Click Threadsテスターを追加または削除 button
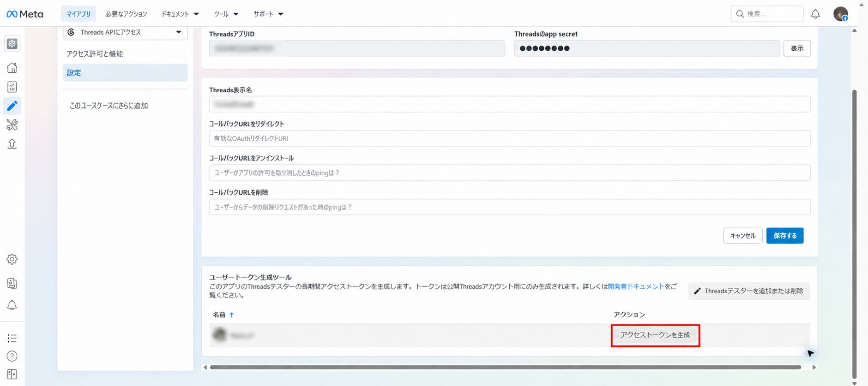The height and width of the screenshot is (386, 868). coord(749,291)
